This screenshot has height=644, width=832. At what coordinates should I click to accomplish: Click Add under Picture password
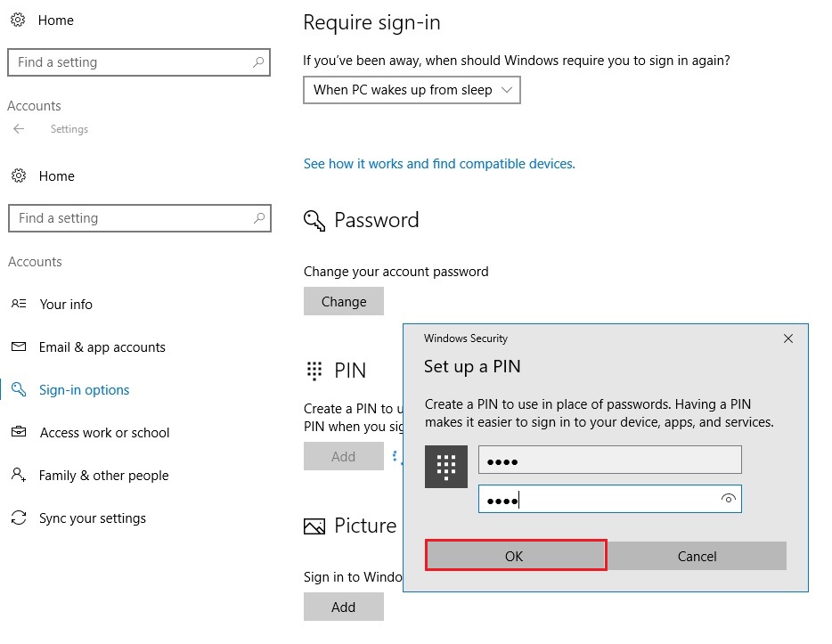pos(344,607)
